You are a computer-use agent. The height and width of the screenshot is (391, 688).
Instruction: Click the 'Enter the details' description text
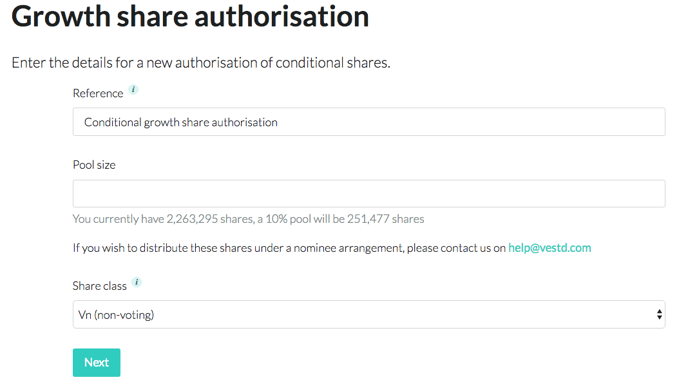(x=201, y=63)
